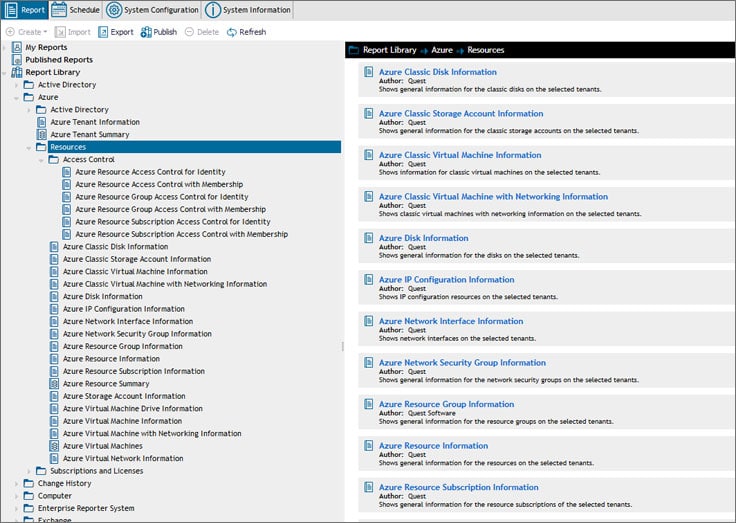Click right-pane icon for Azure Disk Information
The image size is (736, 523).
click(x=369, y=238)
